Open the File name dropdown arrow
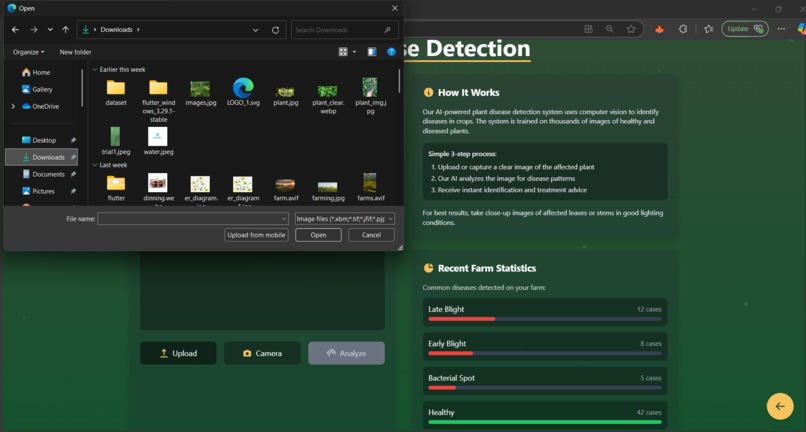The width and height of the screenshot is (806, 432). 284,219
